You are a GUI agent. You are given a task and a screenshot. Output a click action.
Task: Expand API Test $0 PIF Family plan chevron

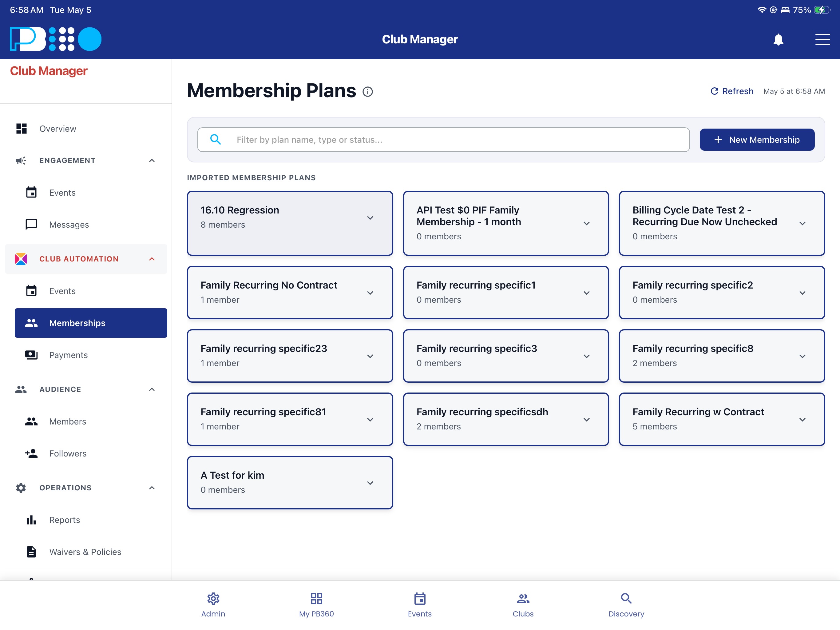pos(587,223)
